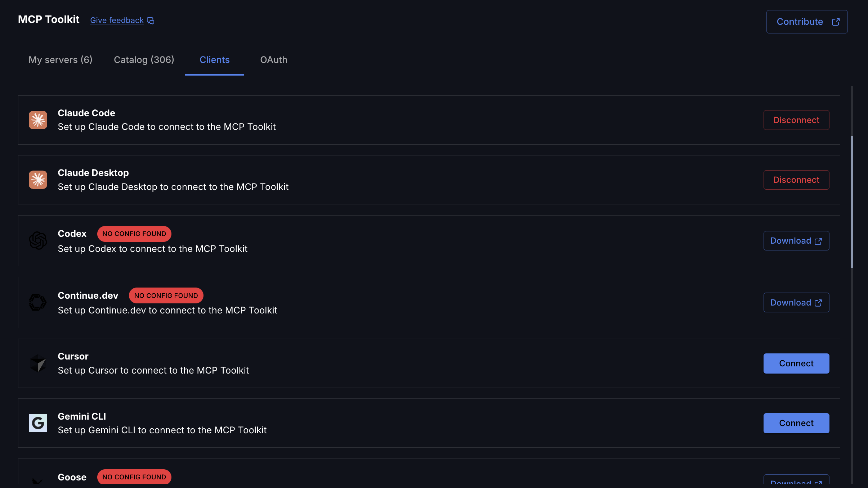Download the Codex client
Viewport: 868px width, 488px height.
pyautogui.click(x=796, y=241)
